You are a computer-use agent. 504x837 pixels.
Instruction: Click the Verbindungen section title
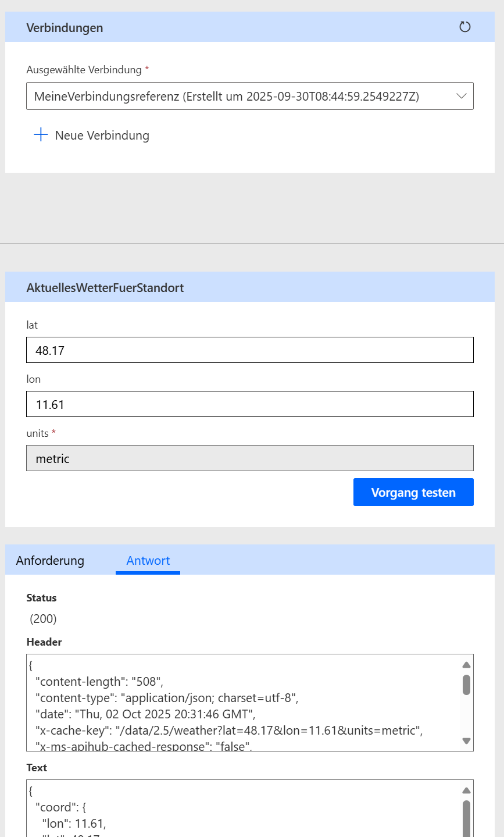(65, 27)
